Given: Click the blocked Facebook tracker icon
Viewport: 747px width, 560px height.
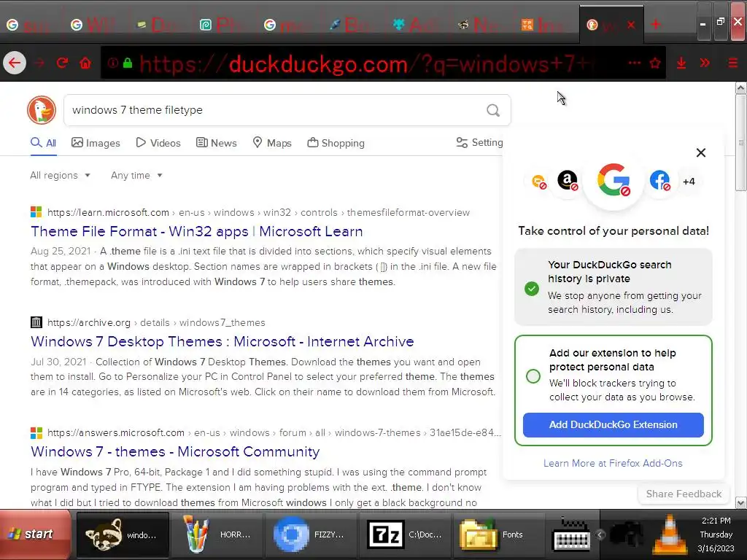Looking at the screenshot, I should (x=659, y=181).
